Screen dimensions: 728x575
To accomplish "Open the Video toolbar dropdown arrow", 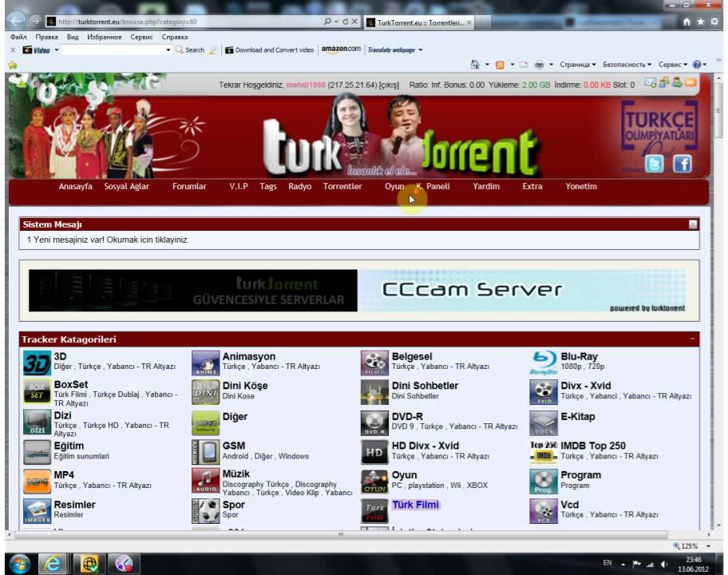I will coord(57,50).
